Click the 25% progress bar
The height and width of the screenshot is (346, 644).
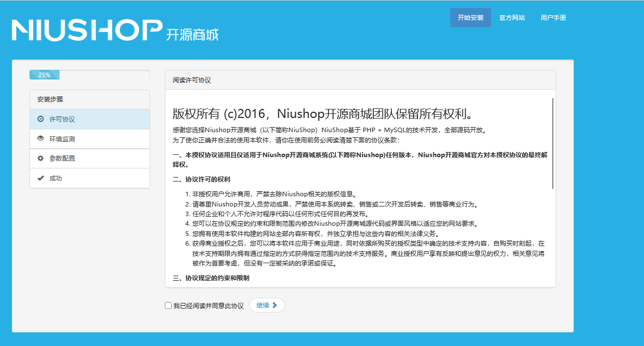click(x=44, y=75)
